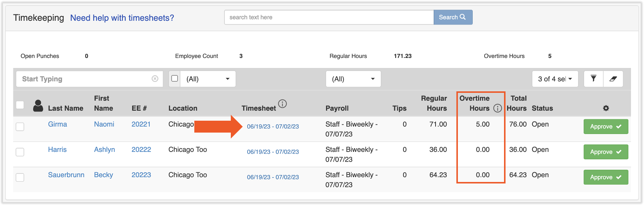Viewport: 644px width, 205px height.
Task: Open Harris's 06/19/23 - 07/02/23 timesheet
Action: click(x=273, y=152)
